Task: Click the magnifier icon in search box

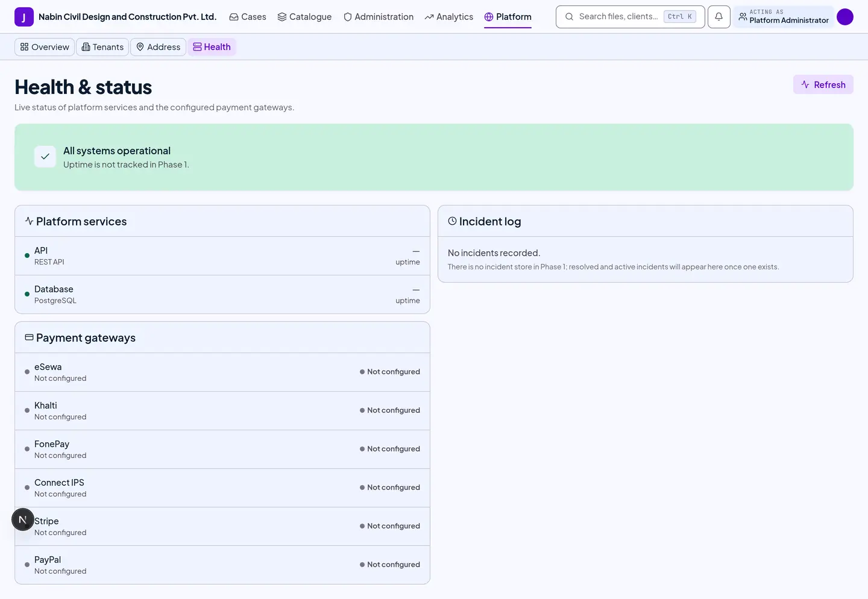Action: (x=569, y=17)
